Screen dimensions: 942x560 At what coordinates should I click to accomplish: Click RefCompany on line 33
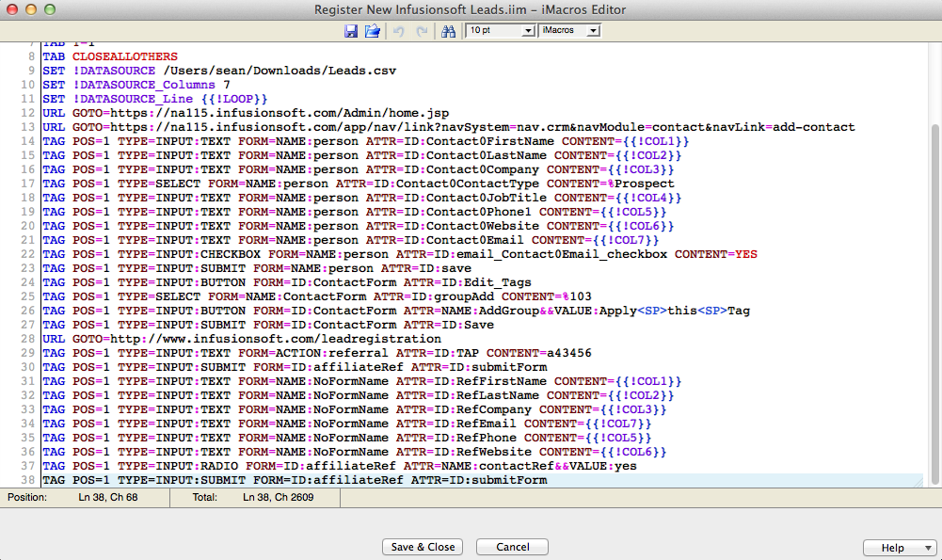(494, 409)
